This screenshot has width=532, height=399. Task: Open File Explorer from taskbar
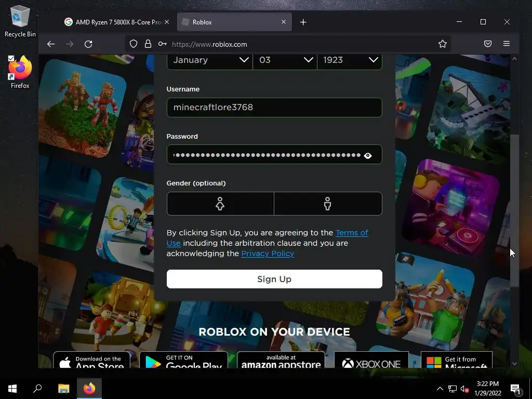click(x=63, y=389)
